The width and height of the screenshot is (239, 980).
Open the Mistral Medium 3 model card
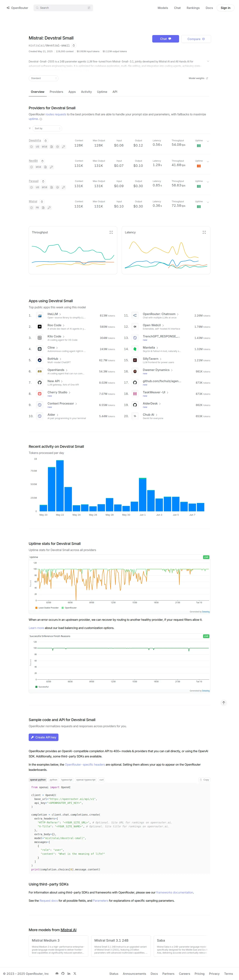[x=58, y=946]
